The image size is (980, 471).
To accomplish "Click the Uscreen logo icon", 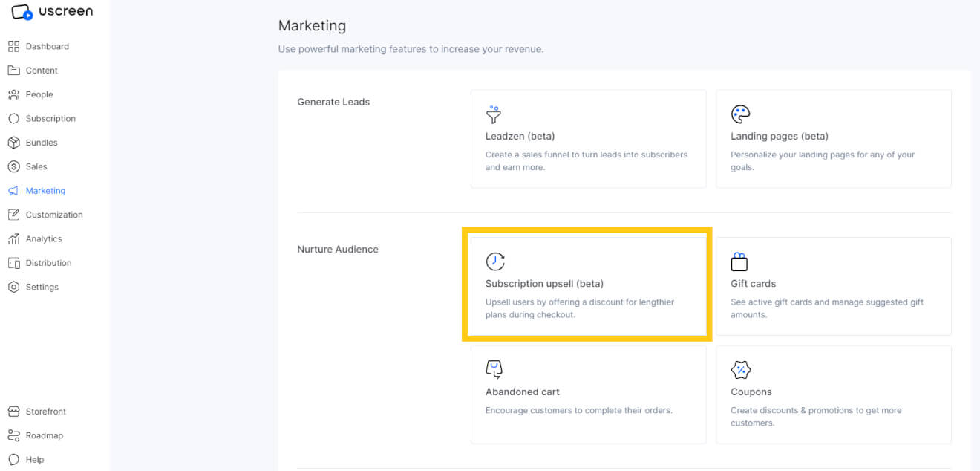I will click(x=22, y=13).
